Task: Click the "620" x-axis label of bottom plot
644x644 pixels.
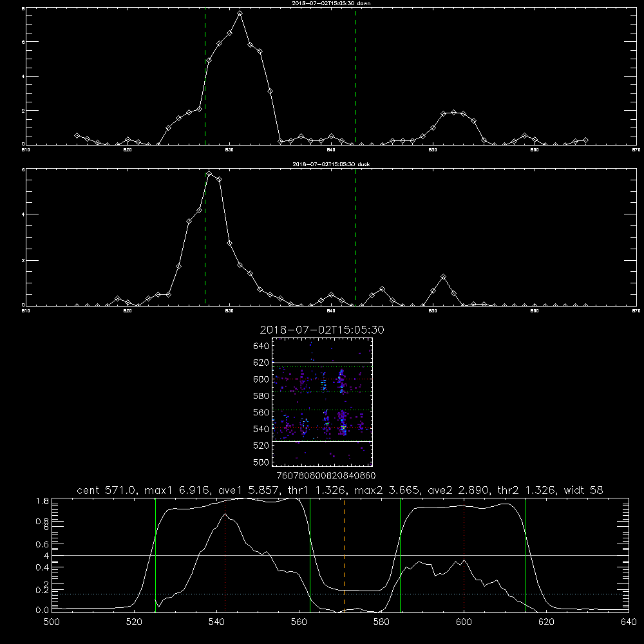Action: click(546, 622)
